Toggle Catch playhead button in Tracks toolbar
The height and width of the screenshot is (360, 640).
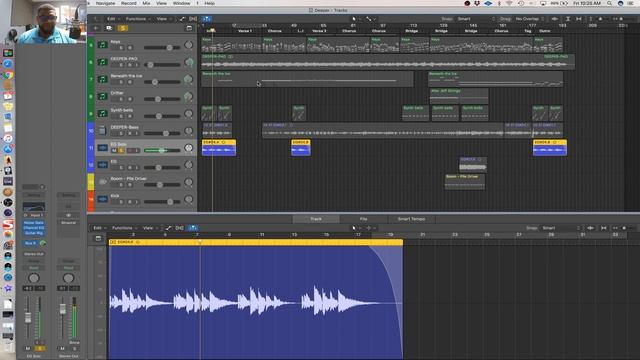[x=207, y=19]
